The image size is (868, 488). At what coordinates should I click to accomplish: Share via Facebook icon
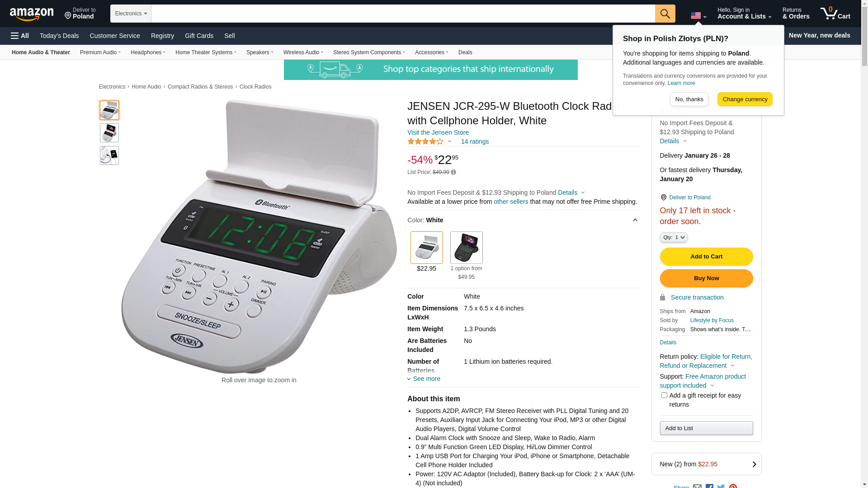point(709,486)
